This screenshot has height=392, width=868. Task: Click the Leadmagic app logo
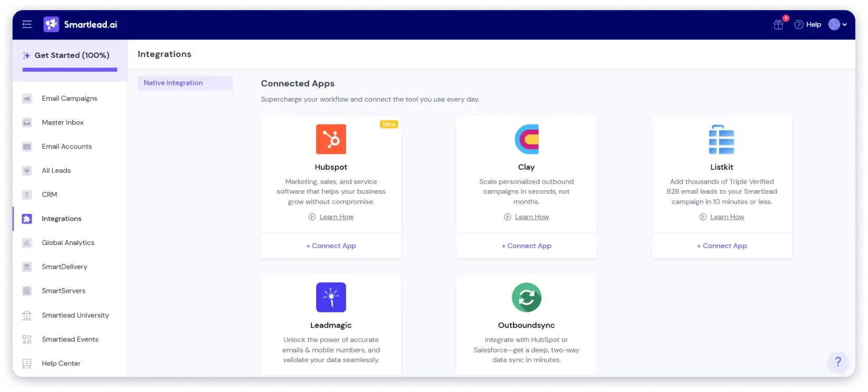pyautogui.click(x=331, y=297)
